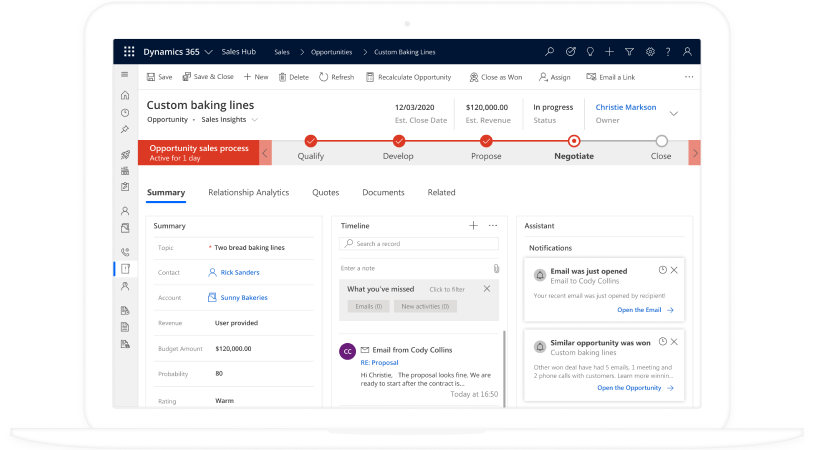Open the phone calls icon in sidebar
The width and height of the screenshot is (814, 450).
click(125, 252)
